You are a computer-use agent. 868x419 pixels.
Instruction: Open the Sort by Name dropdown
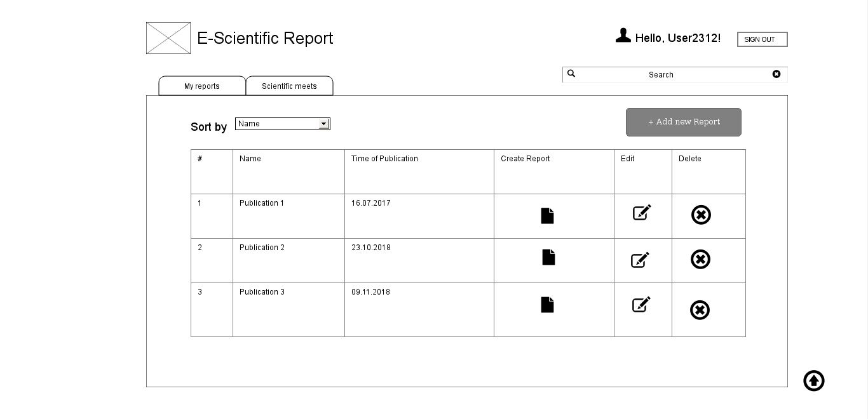pos(283,124)
